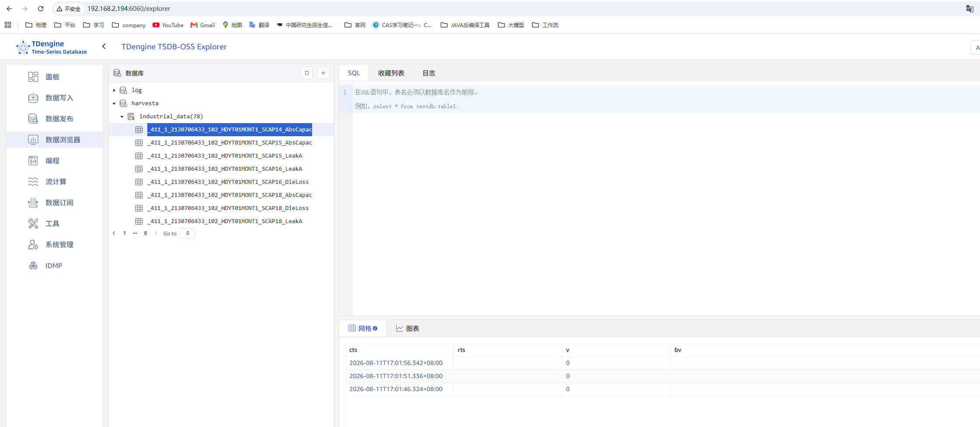Jump to page 8 of tables

point(146,233)
